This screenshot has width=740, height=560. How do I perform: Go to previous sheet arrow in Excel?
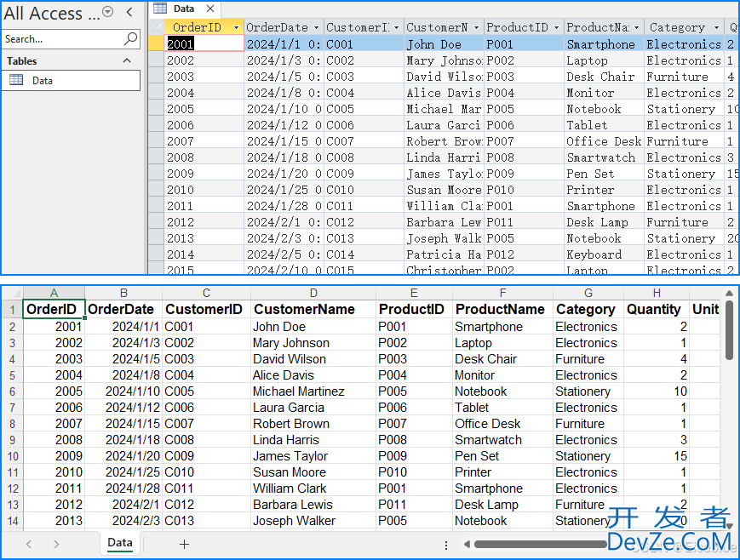coord(29,544)
